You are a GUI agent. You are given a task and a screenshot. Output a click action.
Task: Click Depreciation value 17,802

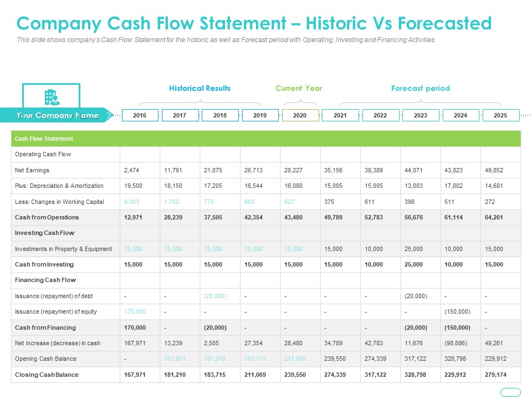(454, 186)
